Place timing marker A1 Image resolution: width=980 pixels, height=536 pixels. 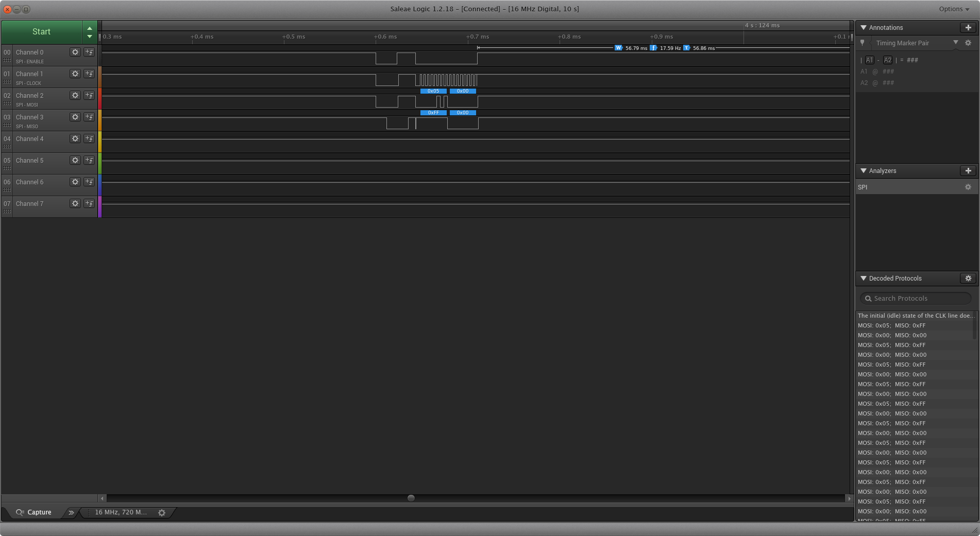(x=870, y=60)
